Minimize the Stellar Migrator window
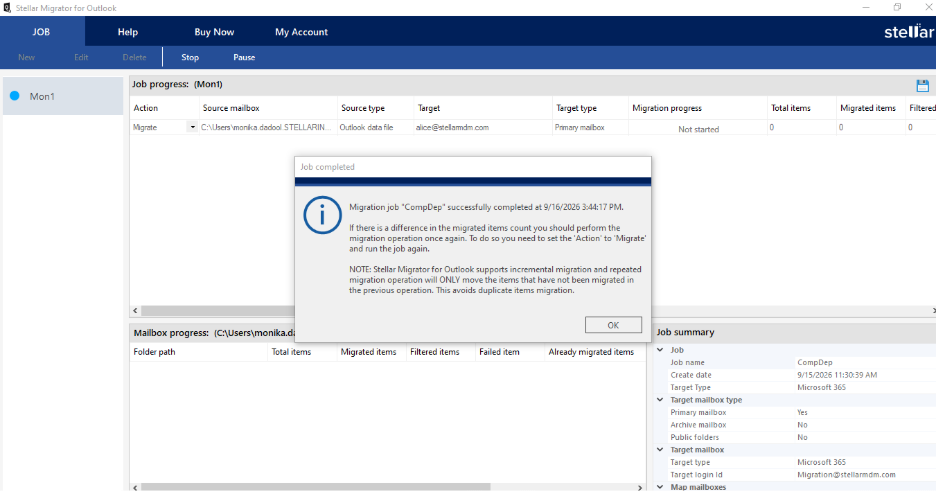 pyautogui.click(x=866, y=7)
